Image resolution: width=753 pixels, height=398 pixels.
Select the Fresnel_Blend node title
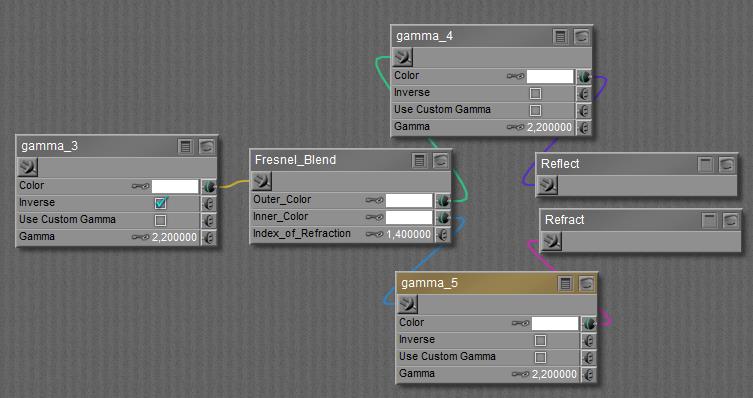(x=295, y=160)
